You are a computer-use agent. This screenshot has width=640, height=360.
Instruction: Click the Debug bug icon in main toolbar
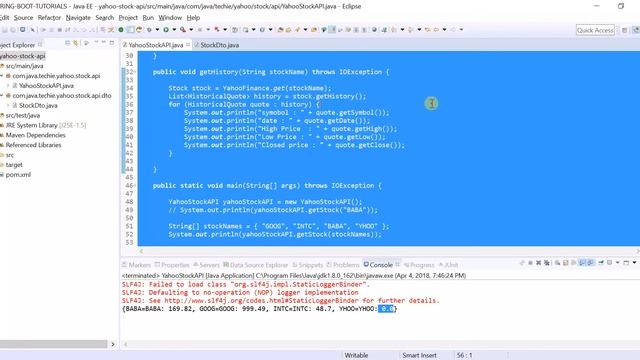pos(149,29)
